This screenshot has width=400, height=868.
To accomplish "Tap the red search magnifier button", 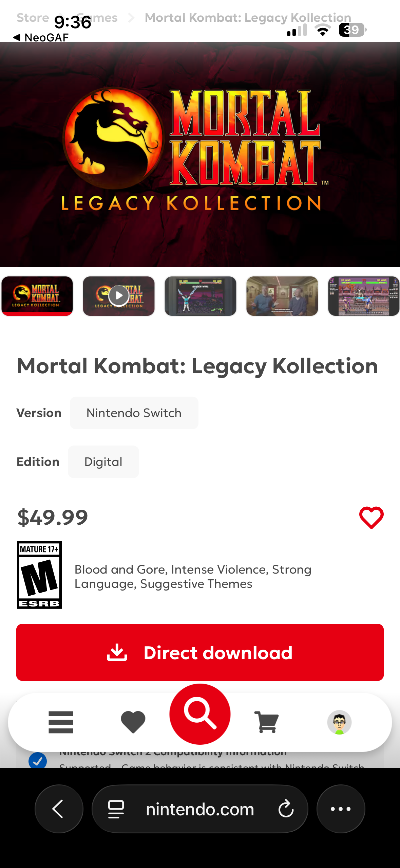I will [x=200, y=713].
